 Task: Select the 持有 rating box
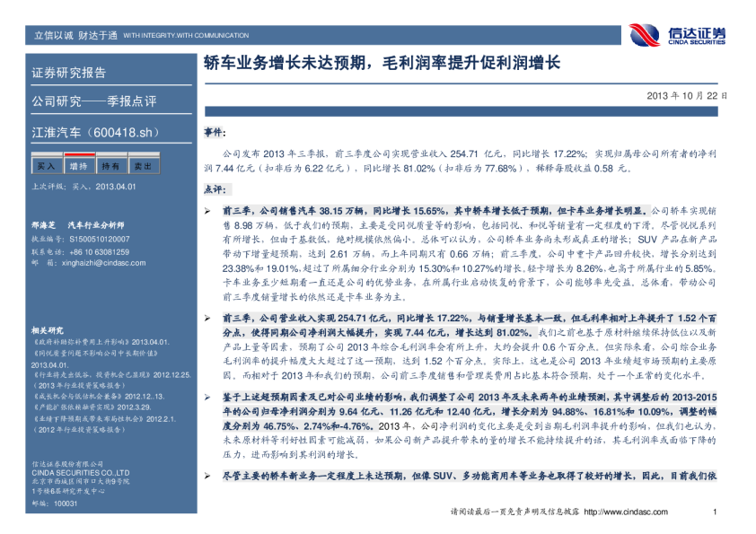pyautogui.click(x=110, y=166)
